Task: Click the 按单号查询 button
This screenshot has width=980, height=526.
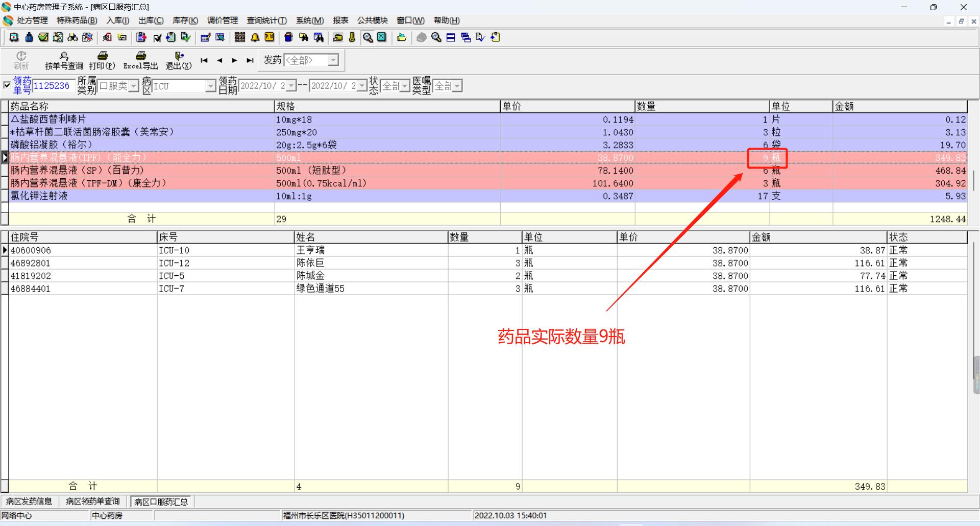Action: click(x=64, y=61)
